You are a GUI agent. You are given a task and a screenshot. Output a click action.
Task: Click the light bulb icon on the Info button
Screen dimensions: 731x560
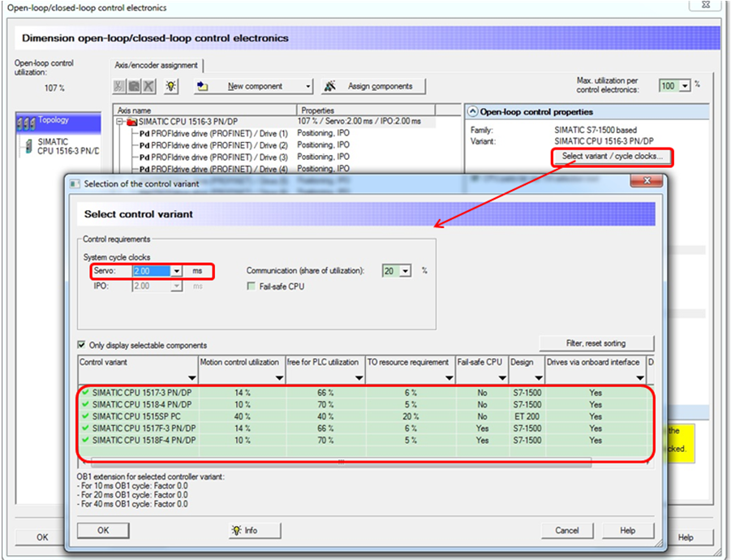[236, 530]
